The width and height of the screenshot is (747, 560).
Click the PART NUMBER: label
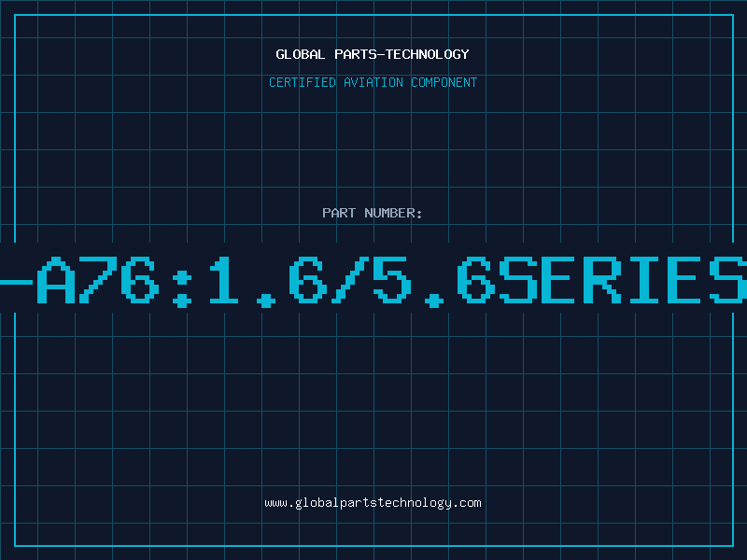[373, 213]
